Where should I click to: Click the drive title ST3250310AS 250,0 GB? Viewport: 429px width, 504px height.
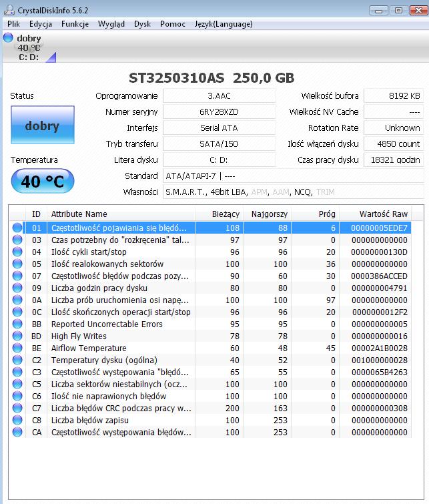211,78
